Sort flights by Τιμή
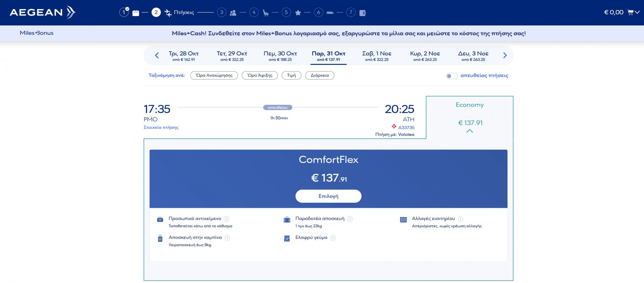This screenshot has height=283, width=644. click(291, 76)
